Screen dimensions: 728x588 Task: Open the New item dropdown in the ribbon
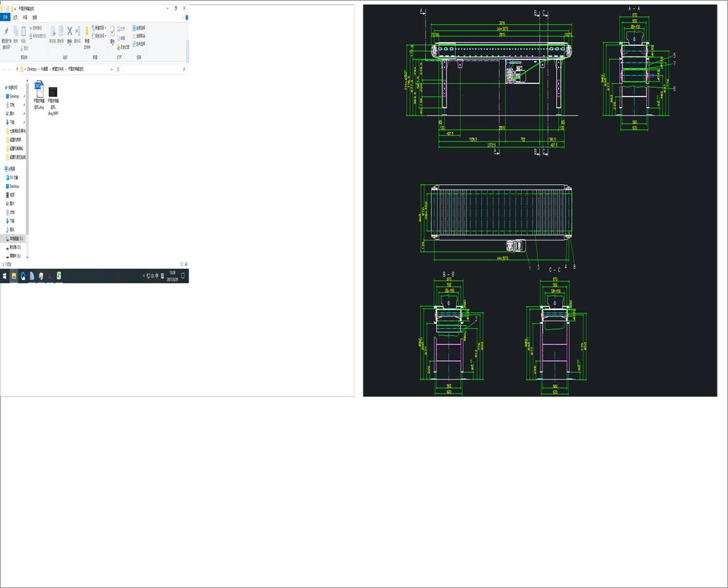pos(99,28)
